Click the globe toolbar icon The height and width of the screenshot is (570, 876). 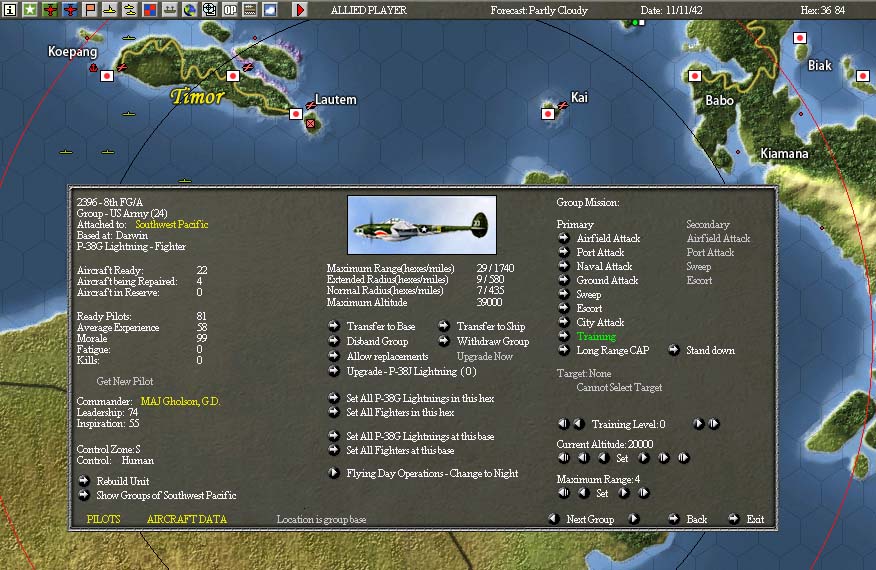tap(190, 10)
